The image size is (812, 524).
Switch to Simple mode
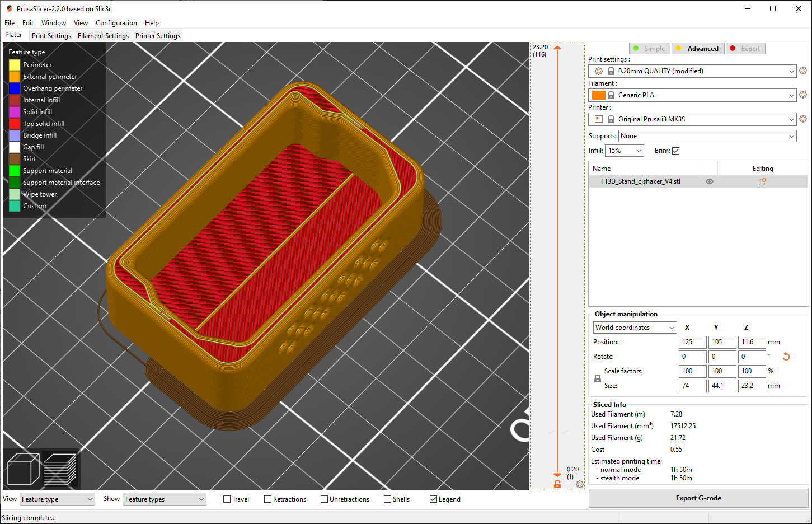point(649,49)
